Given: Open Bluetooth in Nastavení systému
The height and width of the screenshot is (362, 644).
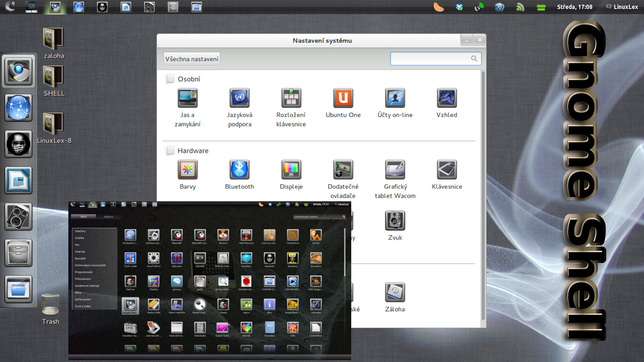Looking at the screenshot, I should coord(239,175).
